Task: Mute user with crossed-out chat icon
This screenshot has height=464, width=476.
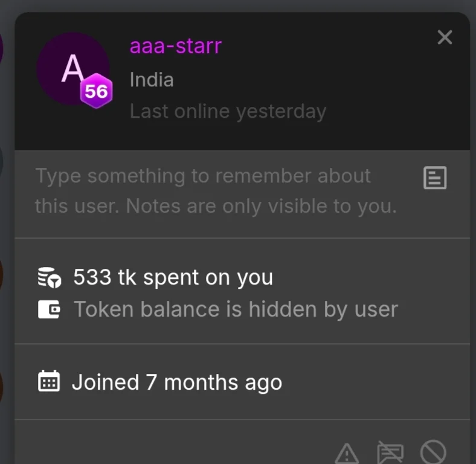Action: tap(390, 453)
